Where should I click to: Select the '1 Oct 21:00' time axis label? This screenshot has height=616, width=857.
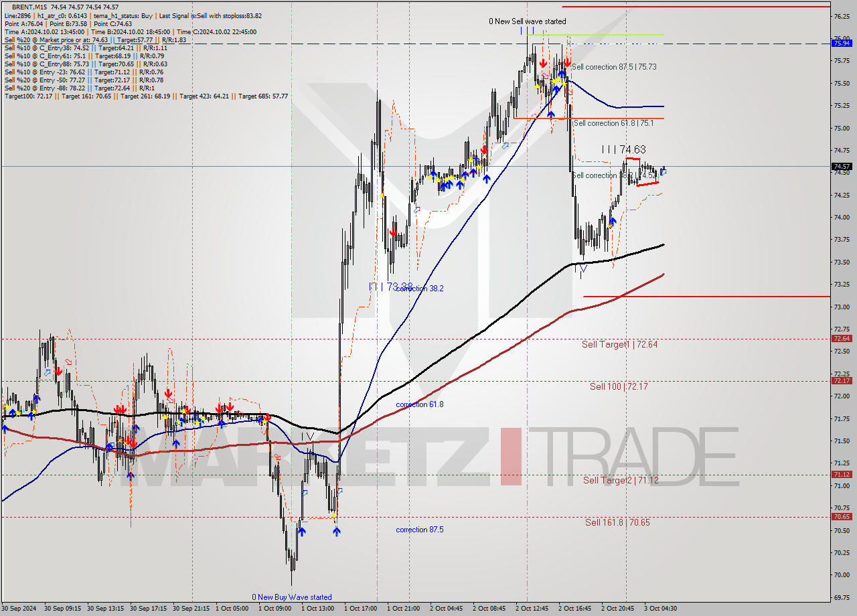point(404,609)
